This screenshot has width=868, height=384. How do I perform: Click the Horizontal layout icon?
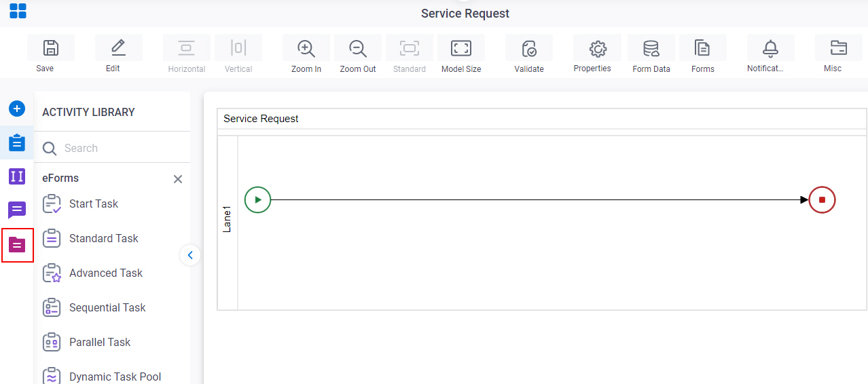186,47
